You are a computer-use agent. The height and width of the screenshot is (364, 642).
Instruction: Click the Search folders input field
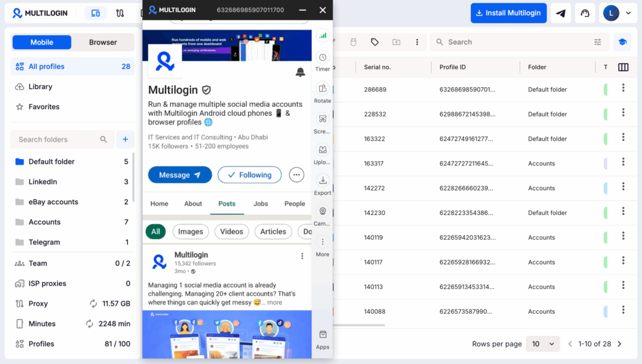(x=62, y=140)
